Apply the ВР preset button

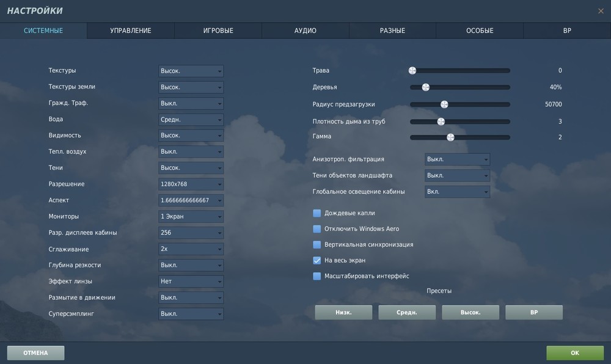534,312
